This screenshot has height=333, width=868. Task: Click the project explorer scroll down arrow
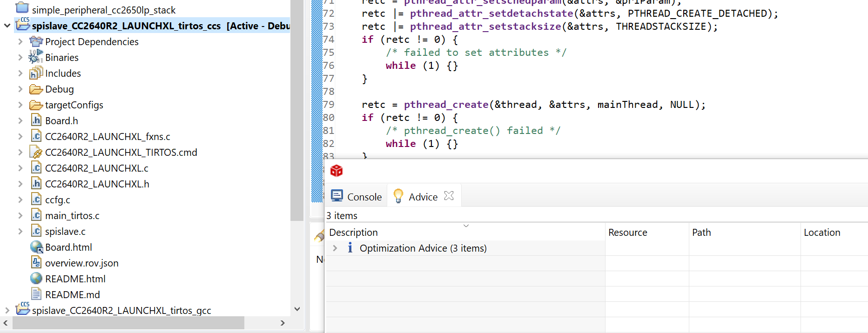point(297,309)
